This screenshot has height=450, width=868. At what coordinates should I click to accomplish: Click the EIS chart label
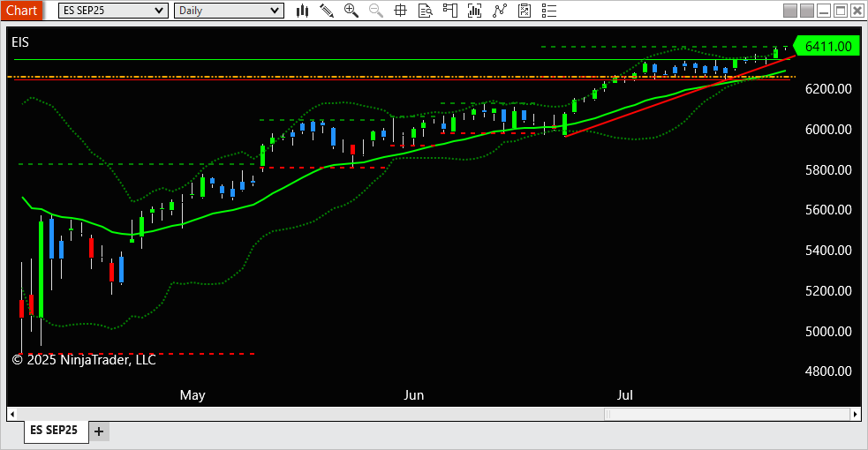pyautogui.click(x=20, y=42)
